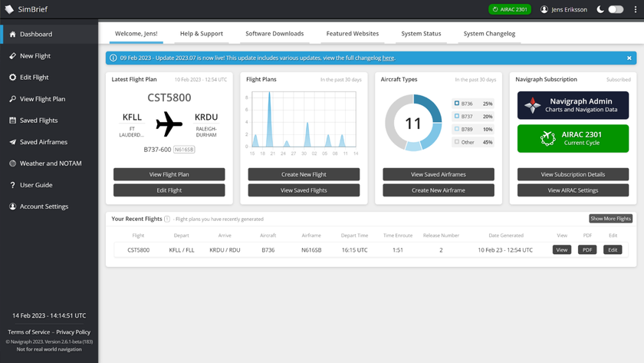Image resolution: width=644 pixels, height=363 pixels.
Task: Click the aircraft types donut chart
Action: click(413, 123)
